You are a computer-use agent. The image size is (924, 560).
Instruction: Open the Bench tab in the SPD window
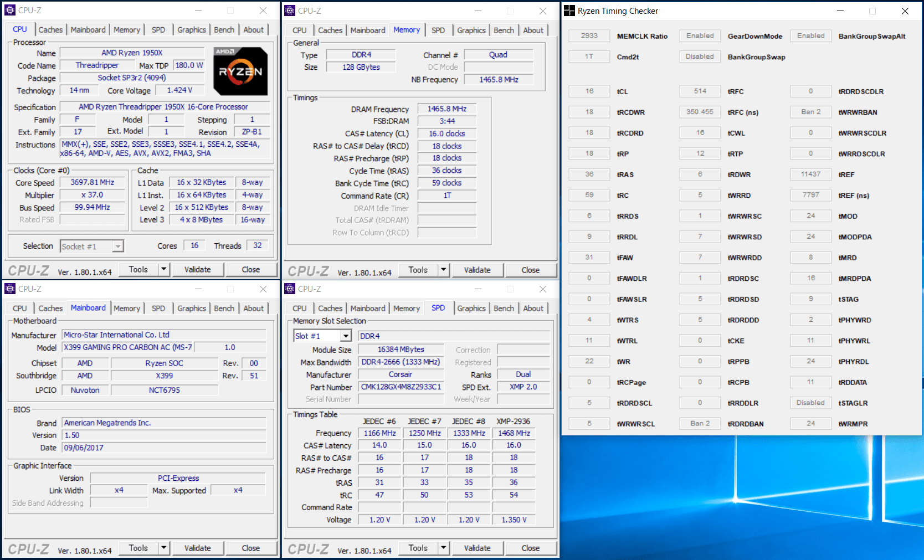point(504,309)
